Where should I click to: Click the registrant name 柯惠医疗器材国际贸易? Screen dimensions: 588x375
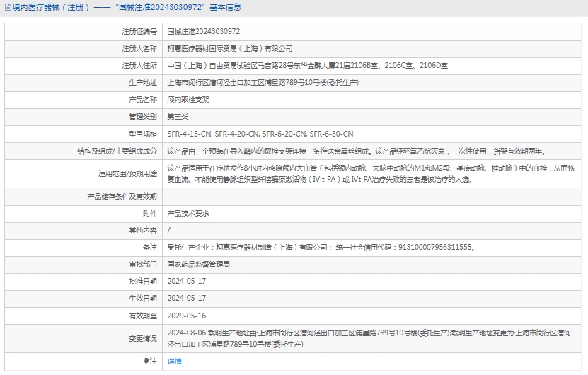[229, 49]
